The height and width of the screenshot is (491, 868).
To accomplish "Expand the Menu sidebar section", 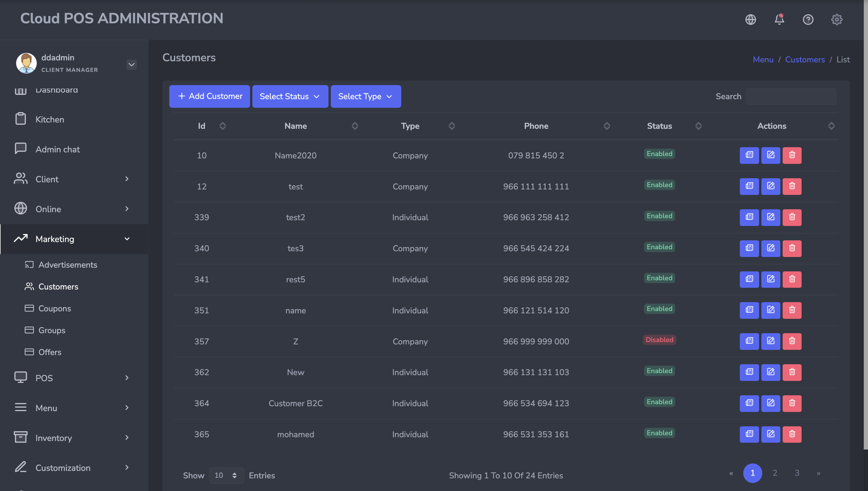I will 74,408.
